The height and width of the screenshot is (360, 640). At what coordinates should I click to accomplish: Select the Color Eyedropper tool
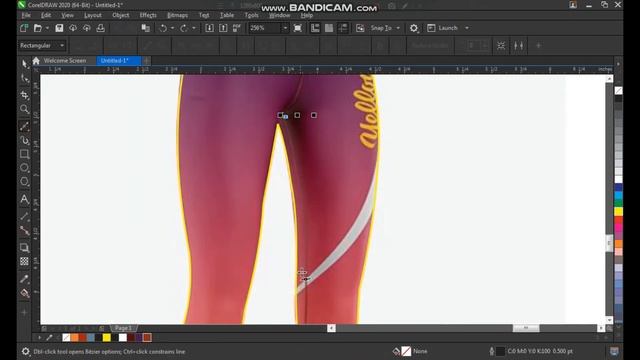[24, 279]
